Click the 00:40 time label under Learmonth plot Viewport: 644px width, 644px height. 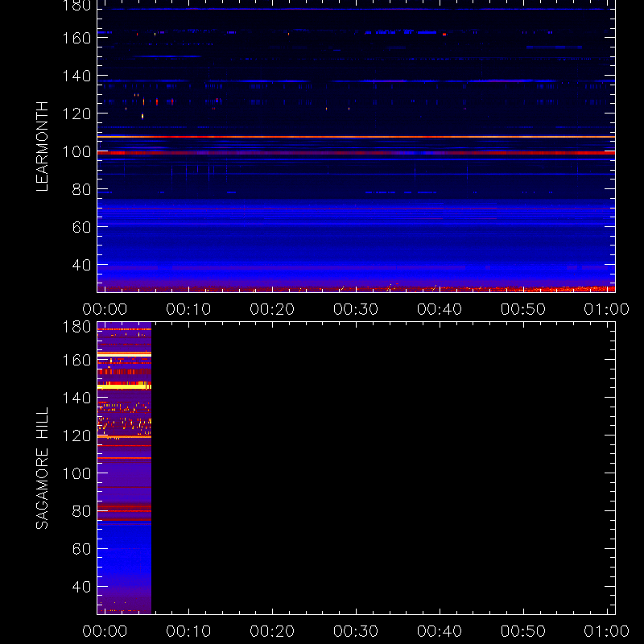(440, 309)
